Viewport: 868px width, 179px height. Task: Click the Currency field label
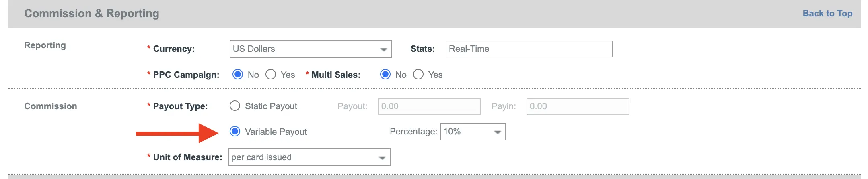click(x=174, y=49)
